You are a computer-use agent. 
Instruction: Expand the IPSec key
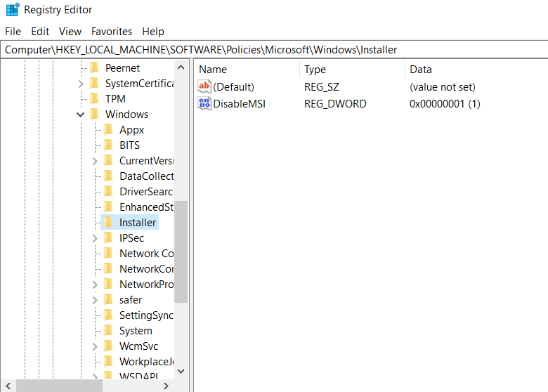(95, 238)
